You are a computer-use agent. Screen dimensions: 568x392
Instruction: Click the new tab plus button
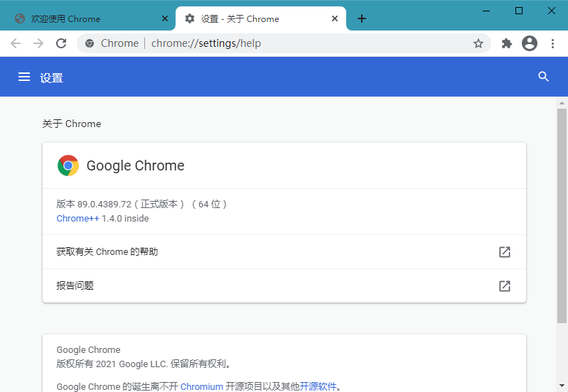pos(362,18)
